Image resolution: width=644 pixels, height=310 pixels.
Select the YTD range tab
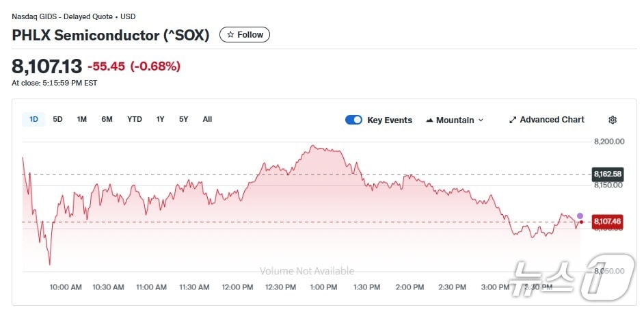click(135, 119)
